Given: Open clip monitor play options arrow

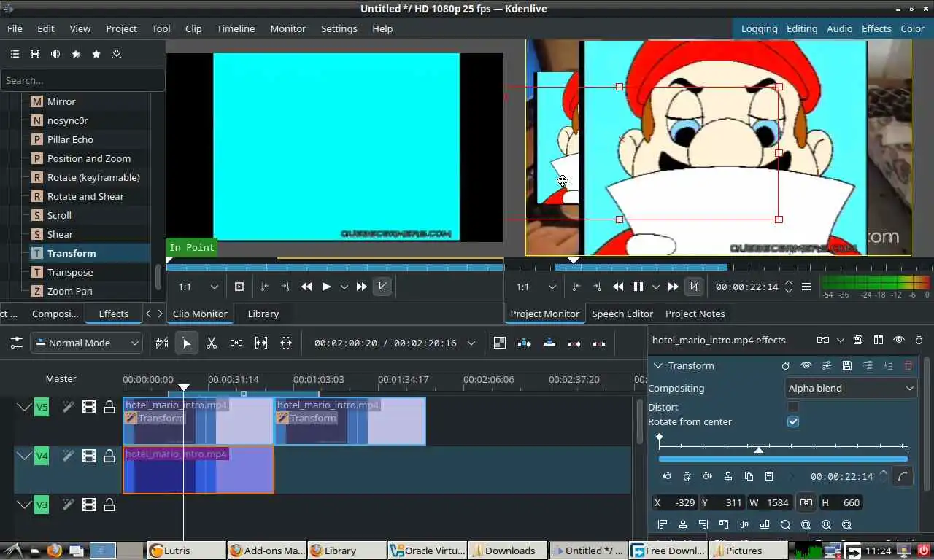Looking at the screenshot, I should [344, 287].
